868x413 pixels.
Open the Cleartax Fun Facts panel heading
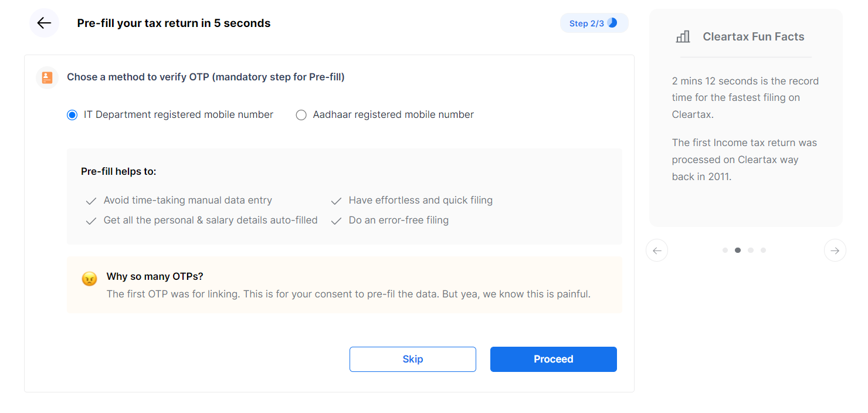point(753,36)
